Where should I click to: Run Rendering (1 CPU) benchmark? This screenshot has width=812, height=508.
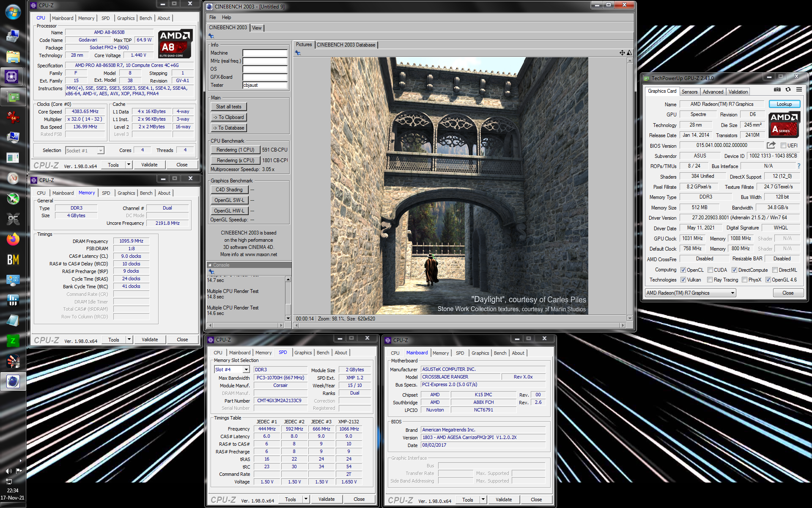(235, 150)
